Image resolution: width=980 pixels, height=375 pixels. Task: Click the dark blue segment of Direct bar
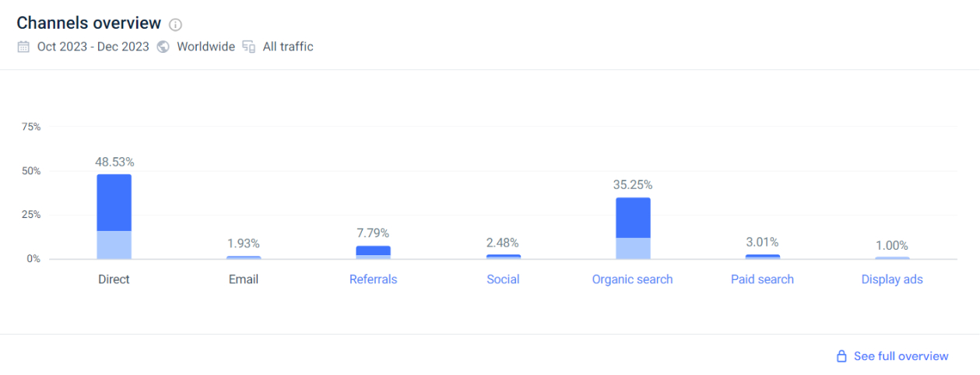(114, 202)
